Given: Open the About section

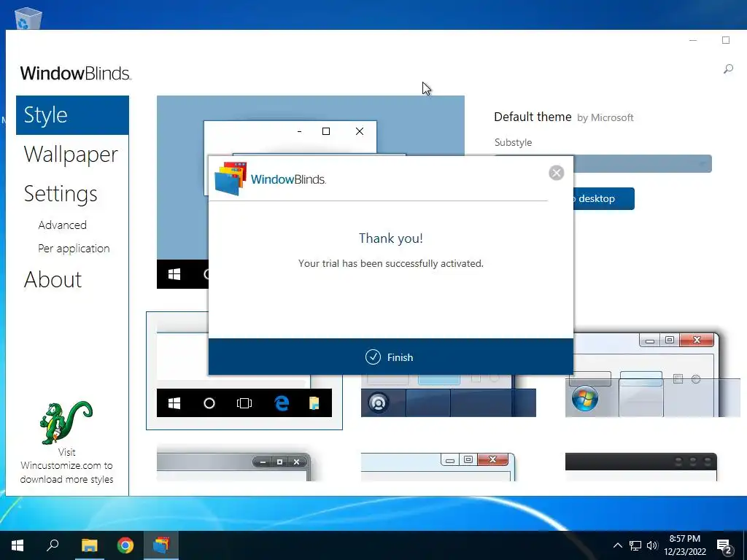Looking at the screenshot, I should coord(53,279).
